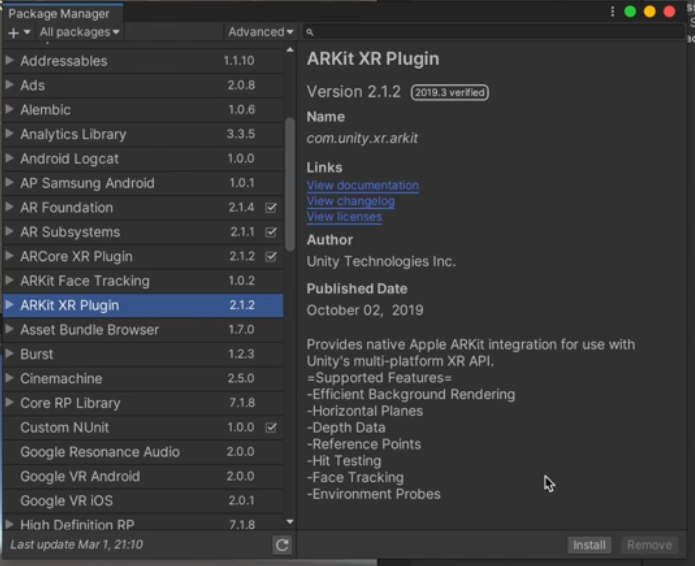Click the yellow minimize window button
The height and width of the screenshot is (566, 695).
tap(649, 12)
